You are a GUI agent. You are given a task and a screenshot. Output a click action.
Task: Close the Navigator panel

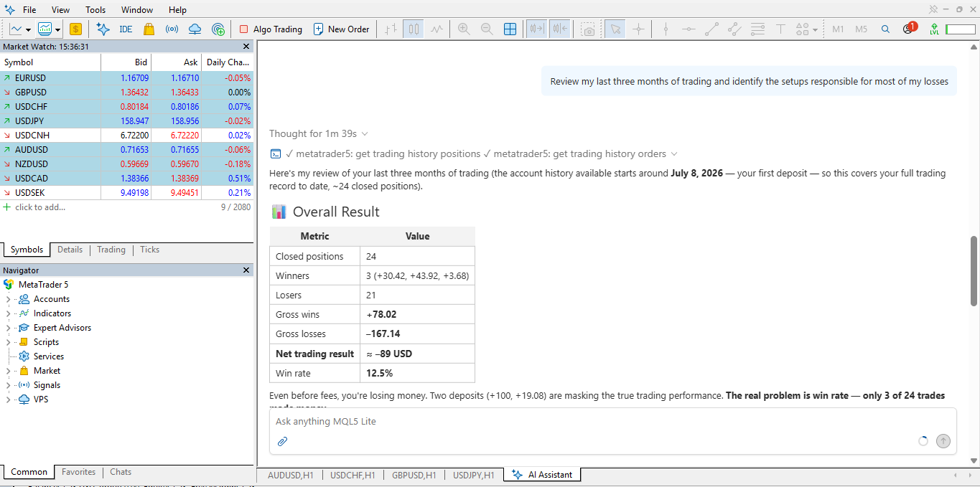click(246, 270)
